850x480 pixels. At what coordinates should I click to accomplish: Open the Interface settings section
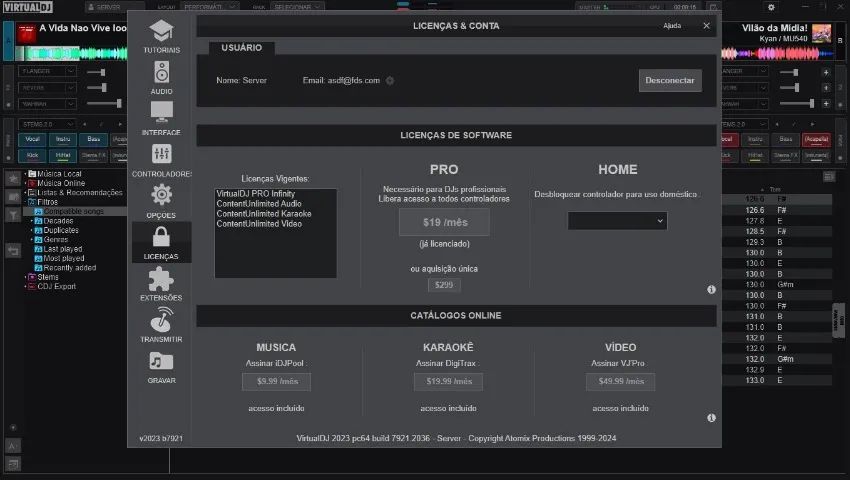(161, 119)
